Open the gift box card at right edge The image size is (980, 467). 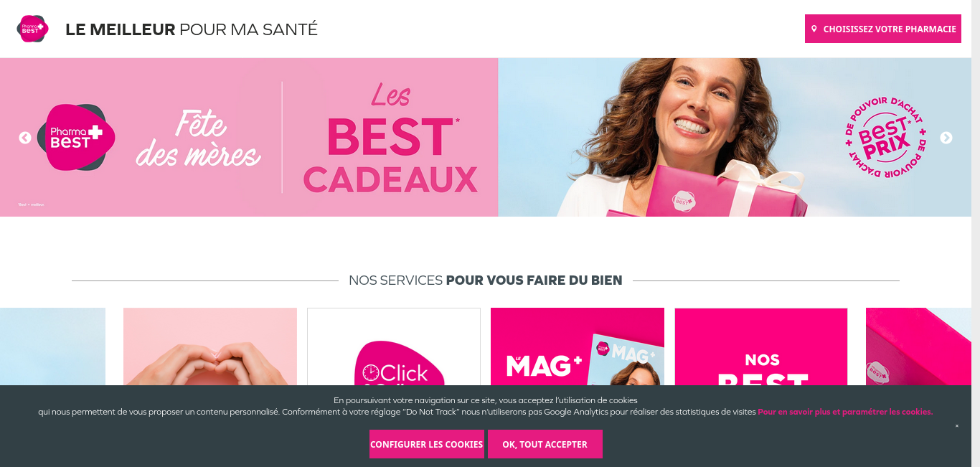tap(918, 347)
